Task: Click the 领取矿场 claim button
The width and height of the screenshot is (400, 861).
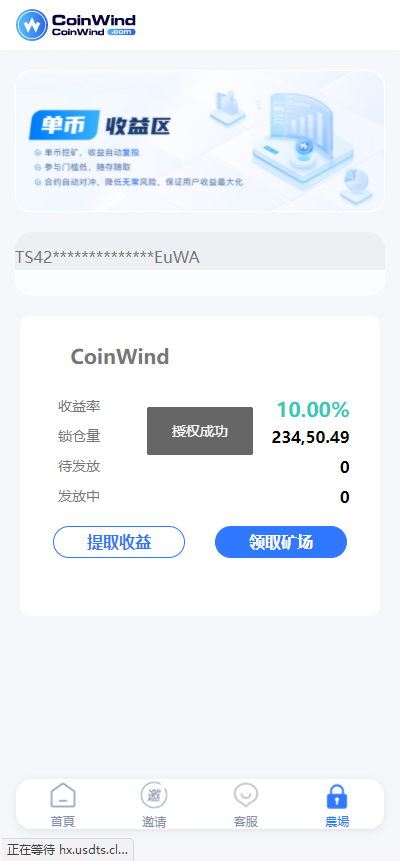Action: [281, 542]
